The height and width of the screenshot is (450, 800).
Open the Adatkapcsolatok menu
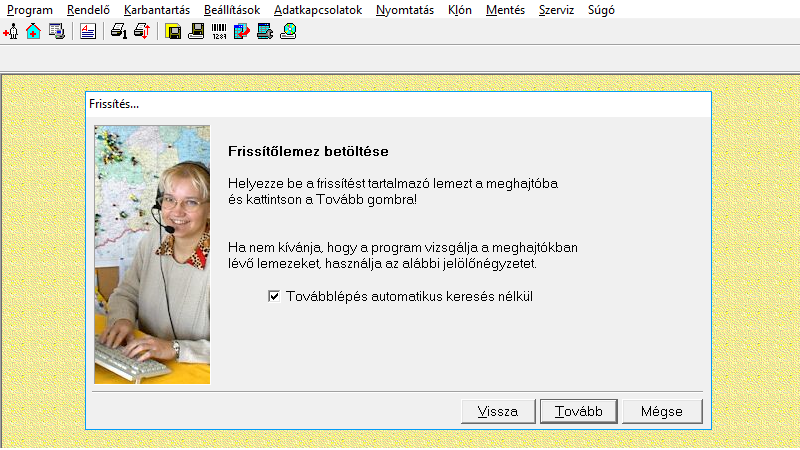(318, 10)
